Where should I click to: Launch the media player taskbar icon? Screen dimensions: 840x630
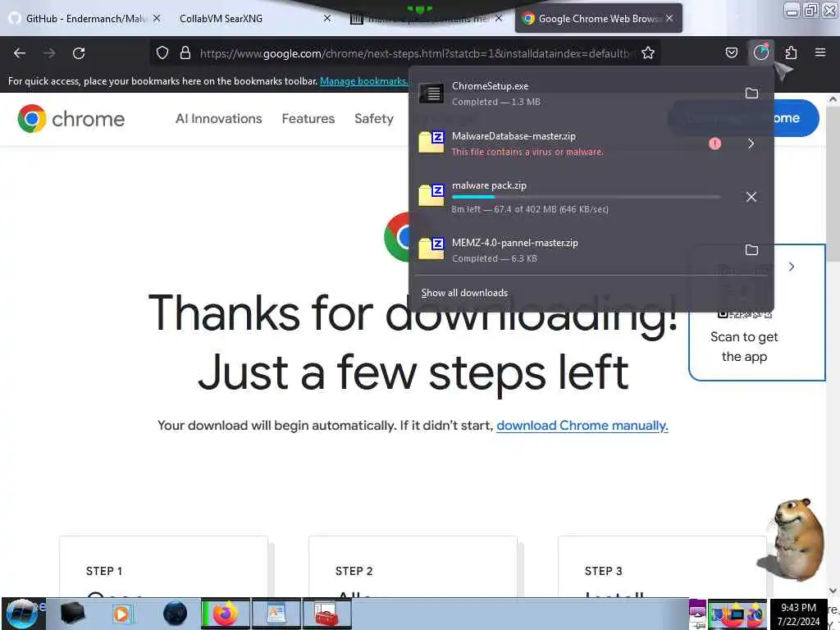pos(123,614)
